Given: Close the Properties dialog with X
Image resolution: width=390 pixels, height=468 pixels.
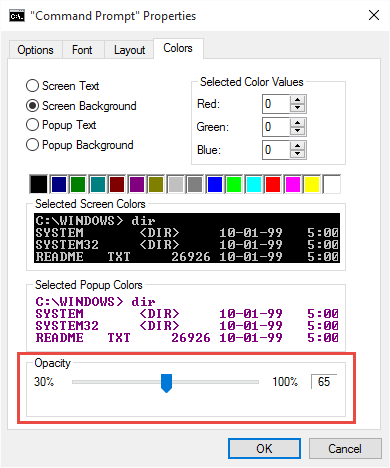Looking at the screenshot, I should pyautogui.click(x=374, y=15).
